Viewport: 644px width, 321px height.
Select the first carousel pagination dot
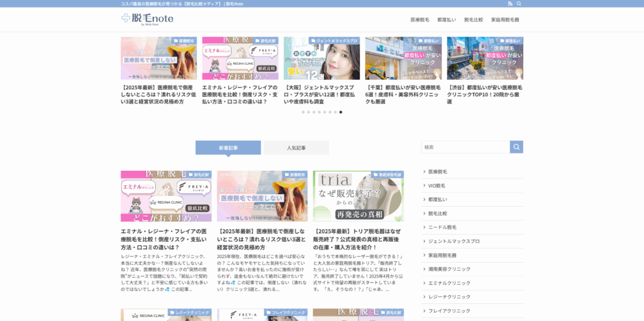coord(303,112)
